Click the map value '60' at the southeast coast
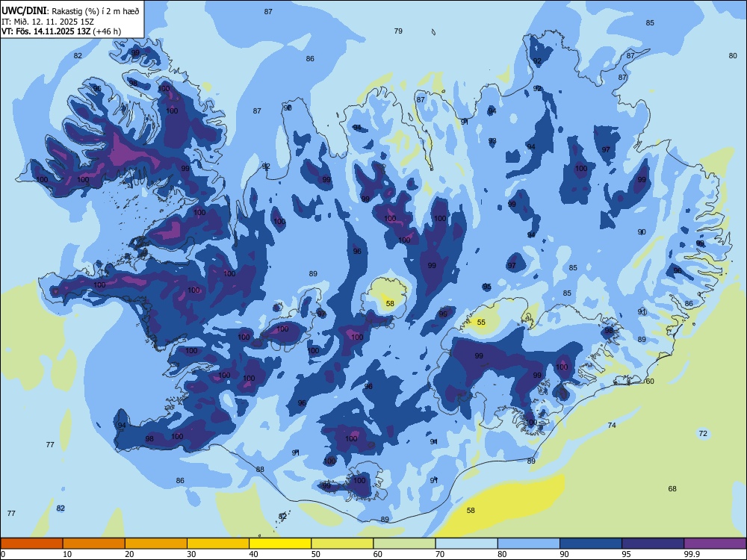 click(650, 382)
